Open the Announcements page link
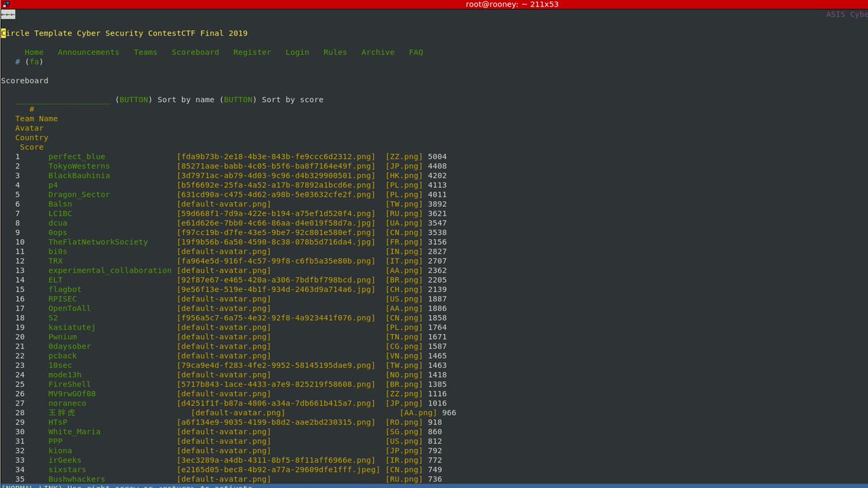This screenshot has height=488, width=868. [88, 52]
